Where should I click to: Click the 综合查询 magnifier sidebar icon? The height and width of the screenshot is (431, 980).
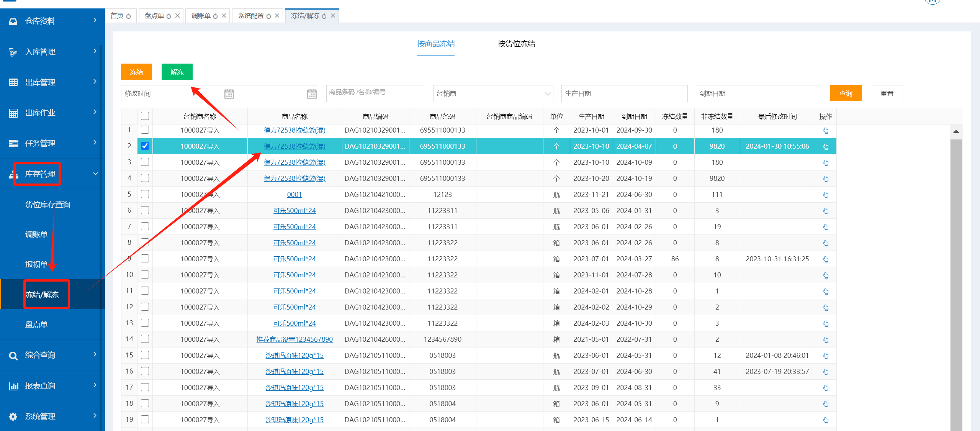click(x=13, y=356)
